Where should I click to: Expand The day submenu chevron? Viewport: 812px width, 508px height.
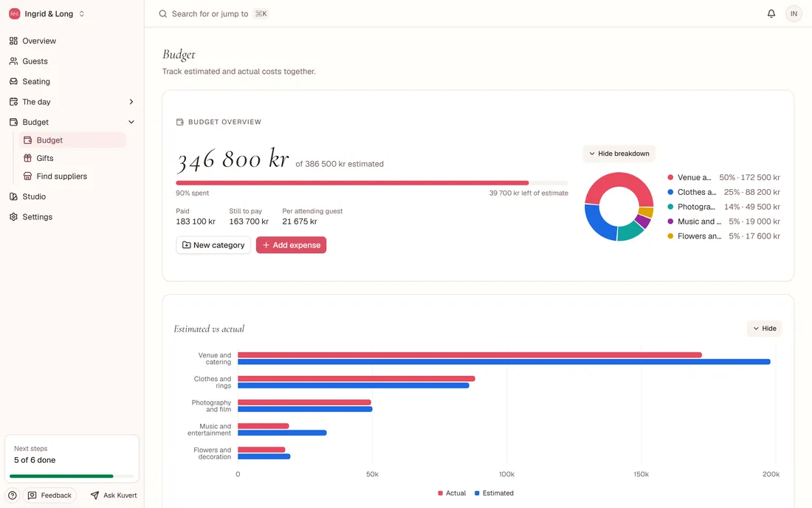point(131,102)
